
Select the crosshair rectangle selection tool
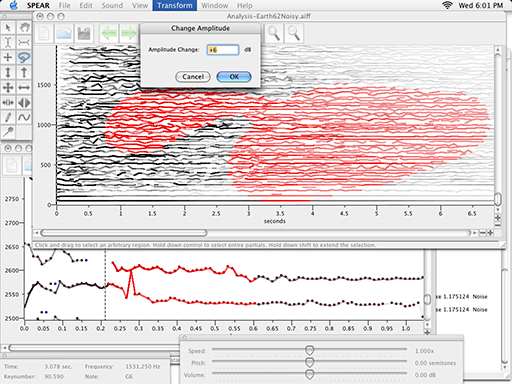coord(8,57)
